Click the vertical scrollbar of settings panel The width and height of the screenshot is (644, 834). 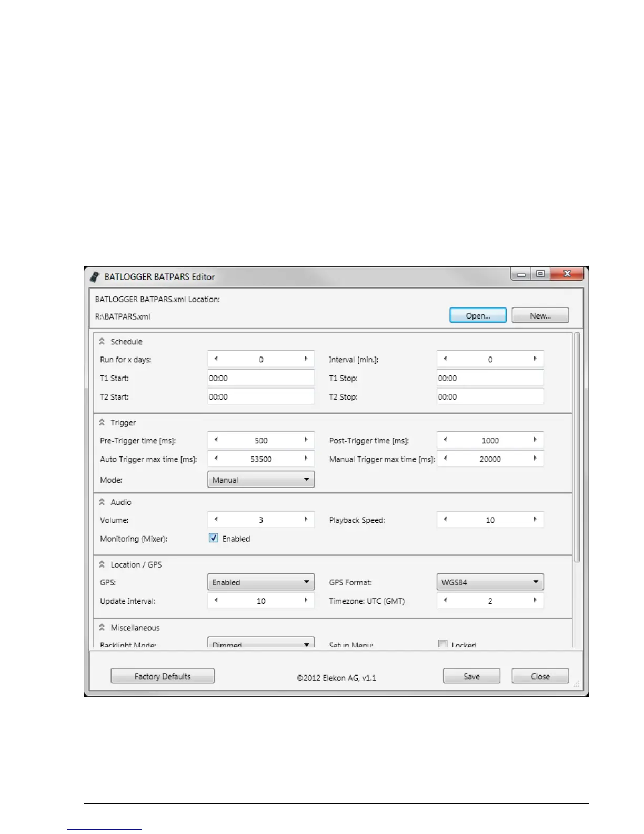tap(577, 448)
